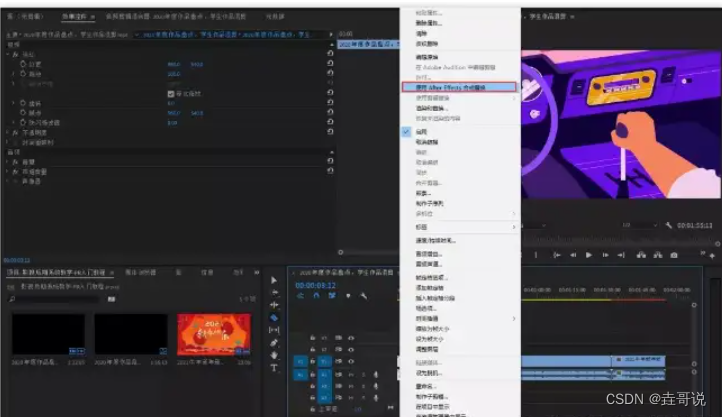Open the clip selection dropdown in Effect Controls
Screen dimensions: 722x417
click(x=136, y=35)
